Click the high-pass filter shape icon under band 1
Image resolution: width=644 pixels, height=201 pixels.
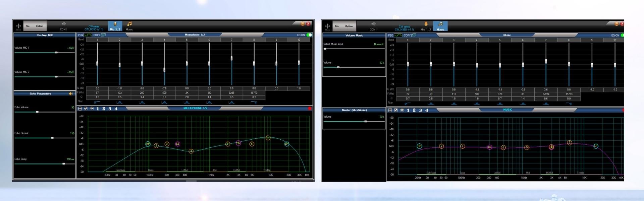click(97, 102)
